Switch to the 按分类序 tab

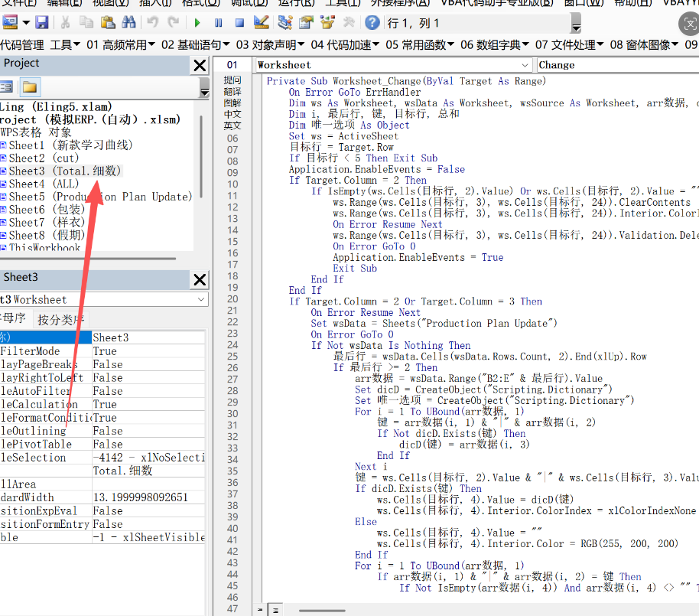(61, 319)
